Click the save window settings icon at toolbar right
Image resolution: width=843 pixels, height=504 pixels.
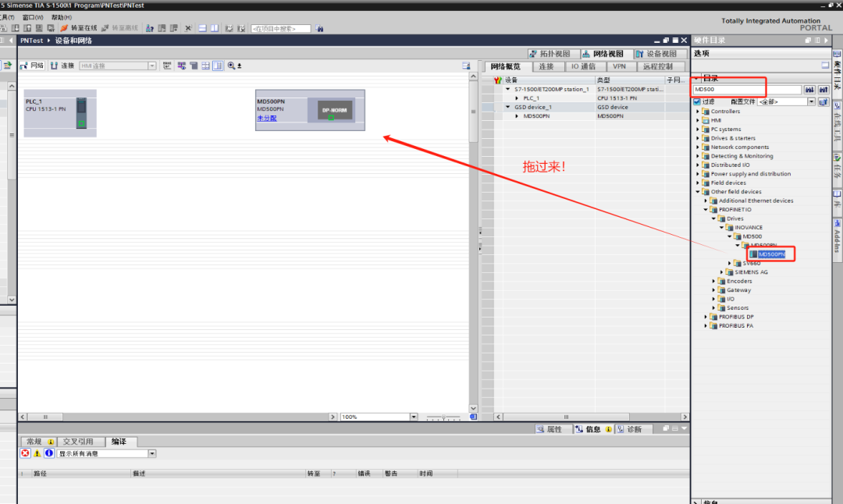coord(465,66)
